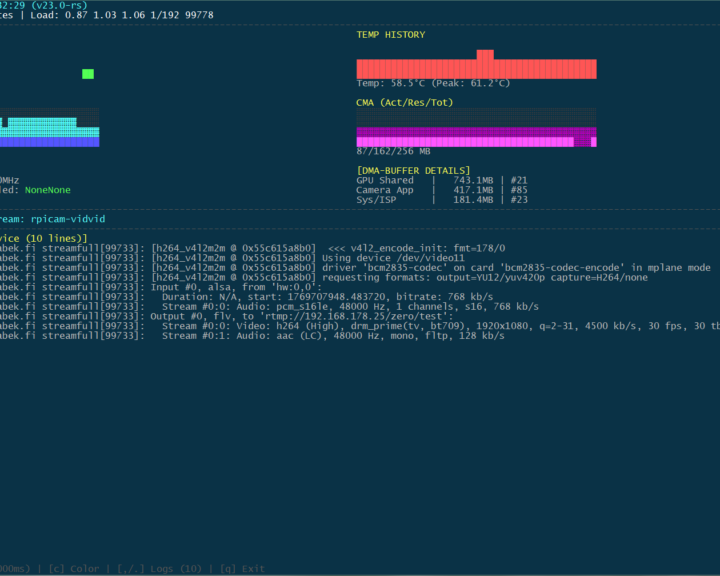Click the red temperature history graph
Viewport: 720px width, 576px height.
(x=476, y=69)
